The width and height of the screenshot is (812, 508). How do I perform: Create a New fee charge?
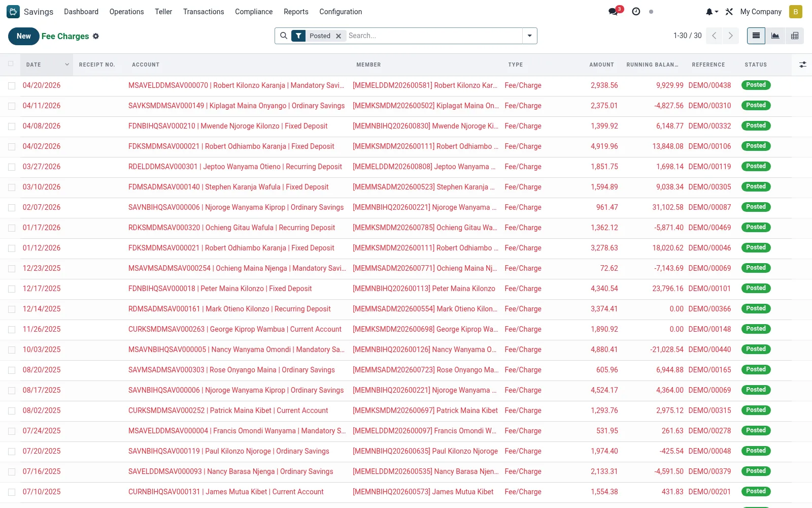(x=24, y=36)
